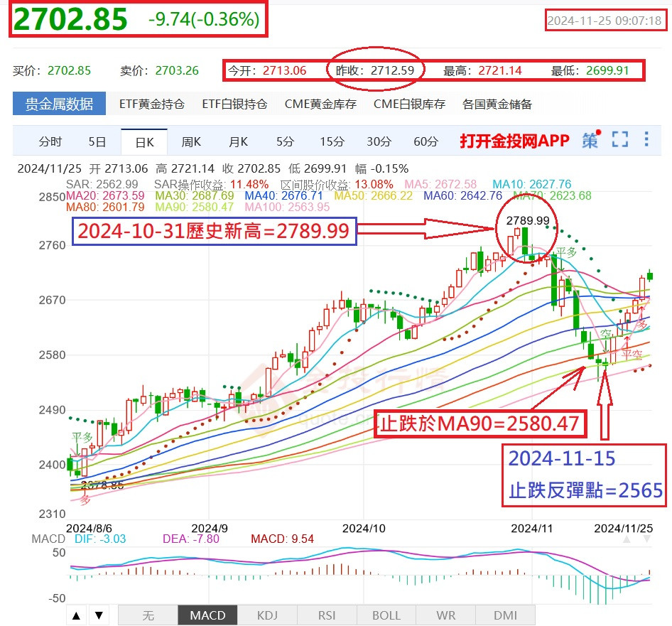Select the 15分 chart period
The height and width of the screenshot is (626, 672).
(x=332, y=141)
